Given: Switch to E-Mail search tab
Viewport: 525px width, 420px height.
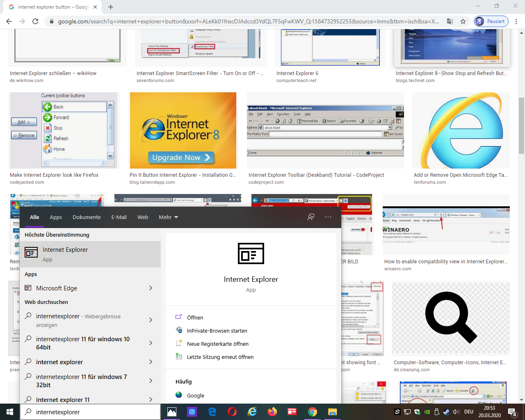Looking at the screenshot, I should click(119, 217).
